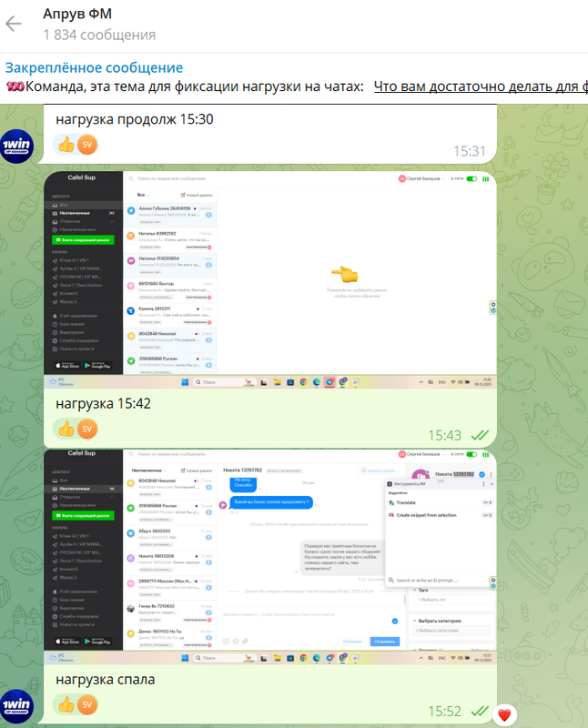Image resolution: width=588 pixels, height=728 pixels.
Task: Toggle the в сети switch in the нагрузка спала screenshot
Action: pos(471,454)
